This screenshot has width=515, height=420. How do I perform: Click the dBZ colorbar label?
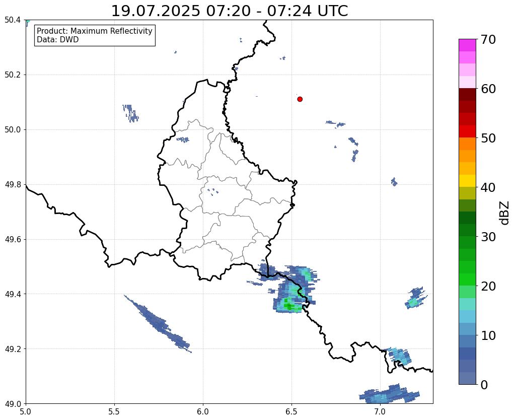(x=505, y=213)
